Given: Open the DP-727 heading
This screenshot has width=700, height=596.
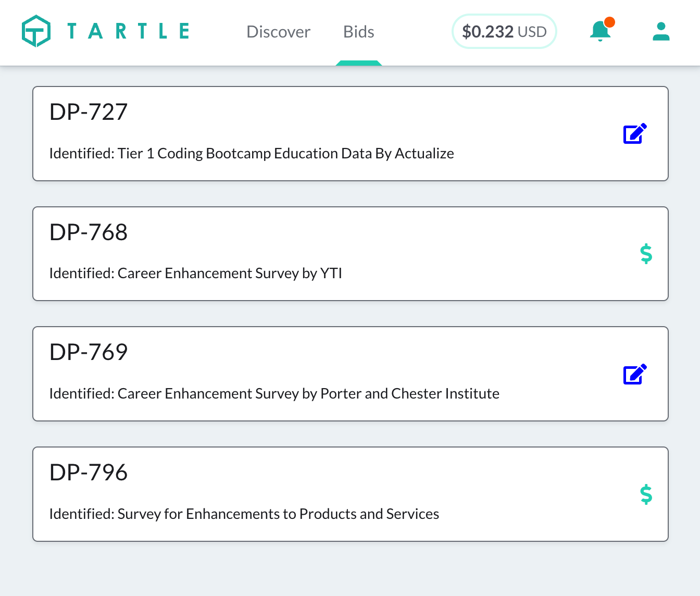Looking at the screenshot, I should coord(89,112).
